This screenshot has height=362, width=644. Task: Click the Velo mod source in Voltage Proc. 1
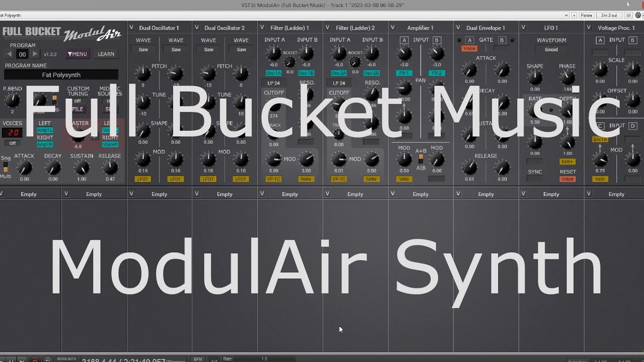600,179
